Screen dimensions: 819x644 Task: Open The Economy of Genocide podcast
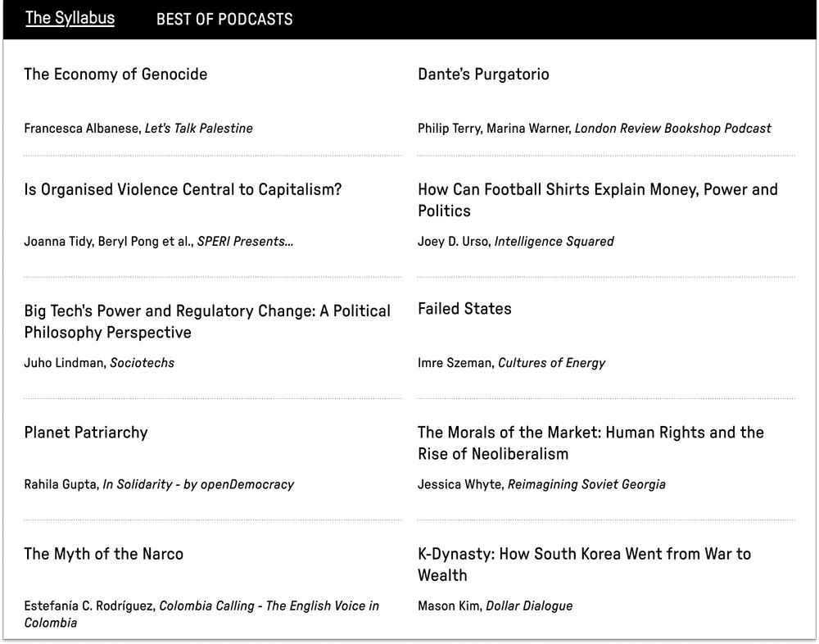115,75
